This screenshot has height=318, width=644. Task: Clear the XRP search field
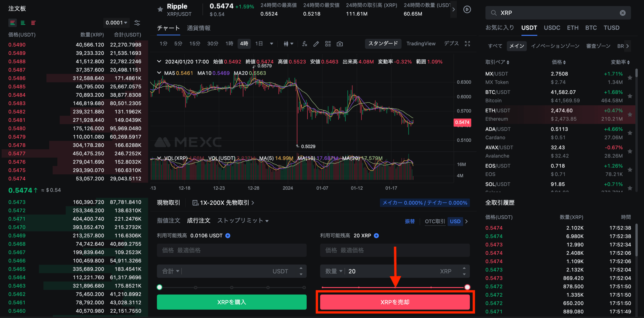click(x=623, y=13)
